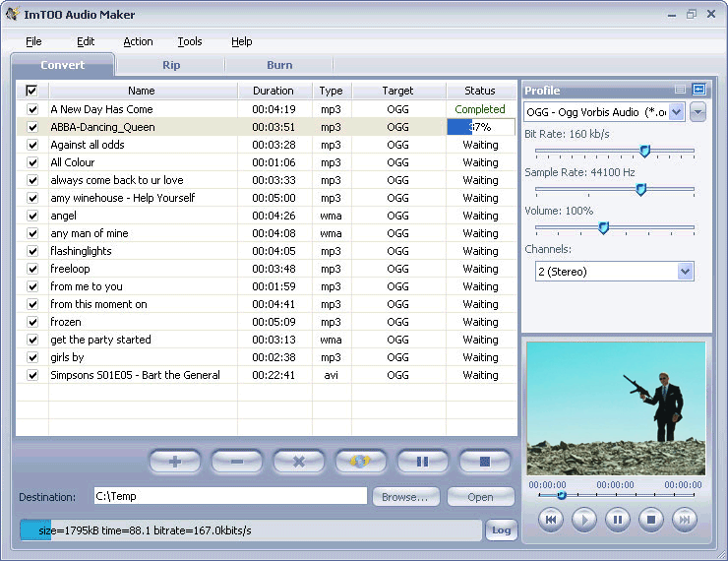Image resolution: width=728 pixels, height=561 pixels.
Task: Switch to the Convert tab
Action: click(62, 65)
